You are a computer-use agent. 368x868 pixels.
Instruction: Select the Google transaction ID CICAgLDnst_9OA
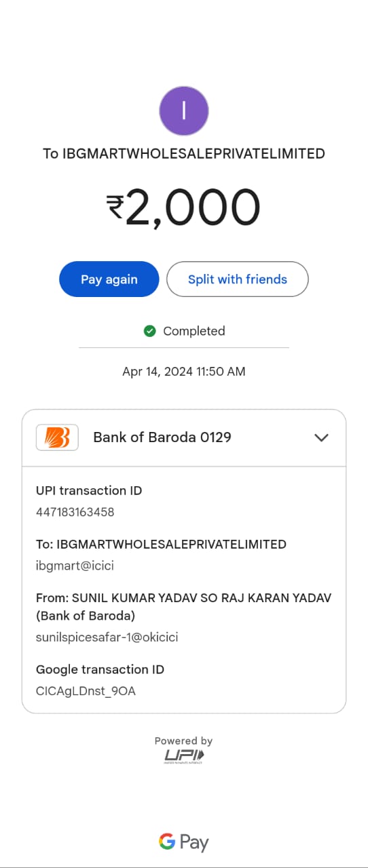[x=86, y=692]
